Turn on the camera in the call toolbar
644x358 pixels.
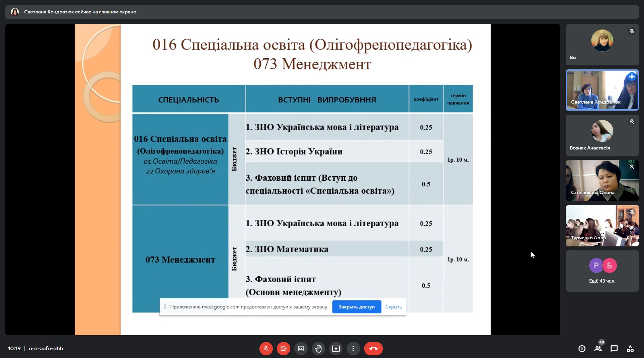283,349
